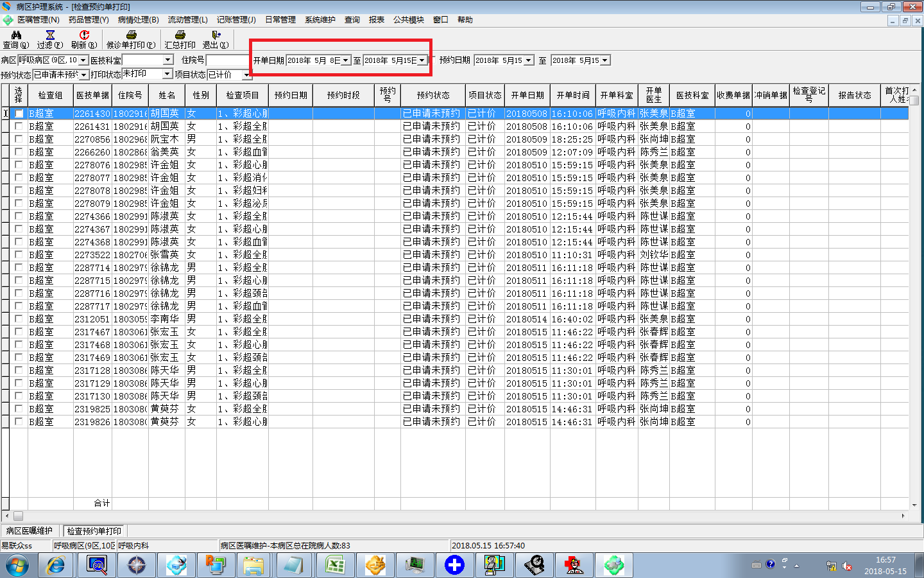Select the checkbox for order 2312051
The image size is (924, 578).
(19, 319)
